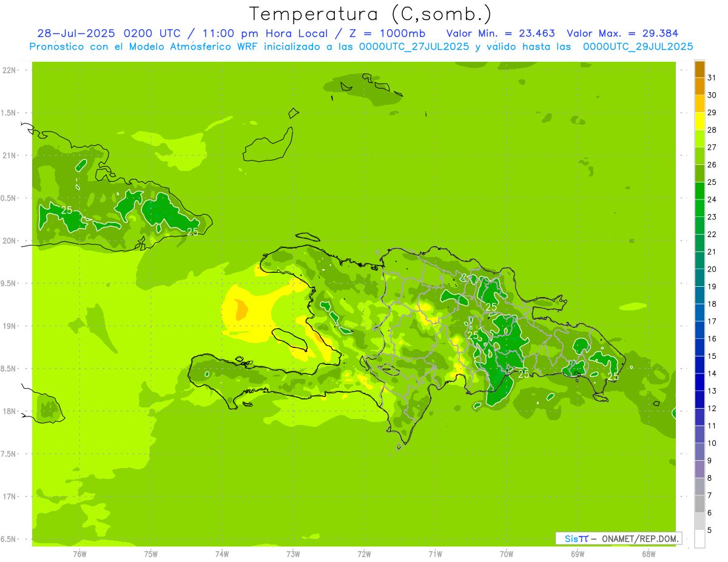Click the '76W' longitude axis label

pos(79,554)
